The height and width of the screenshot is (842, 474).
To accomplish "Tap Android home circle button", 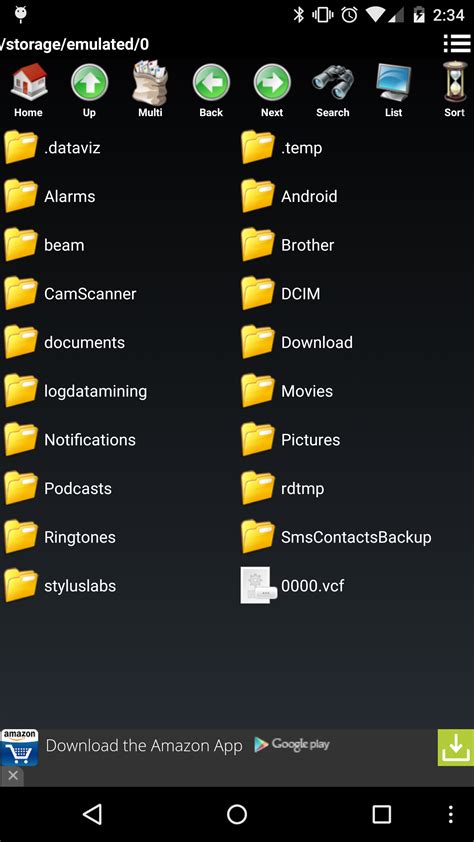I will (237, 815).
